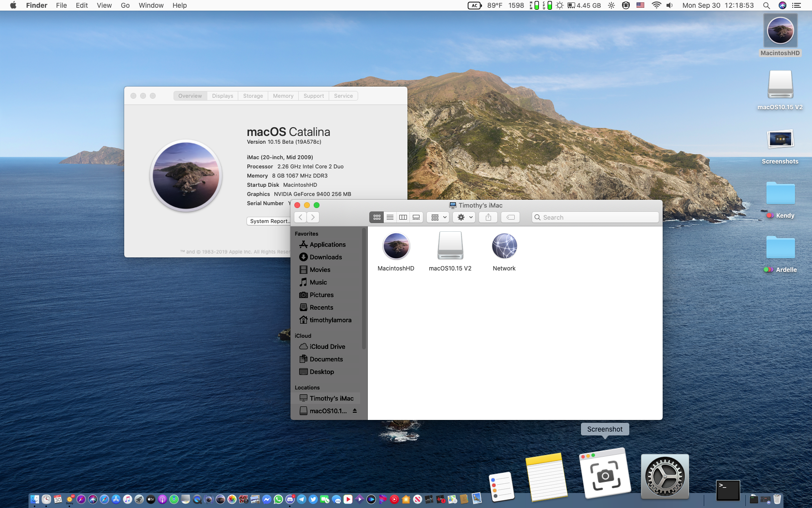Eject the macOS10.1... volume in sidebar
Screen dimensions: 812x508
click(354, 411)
